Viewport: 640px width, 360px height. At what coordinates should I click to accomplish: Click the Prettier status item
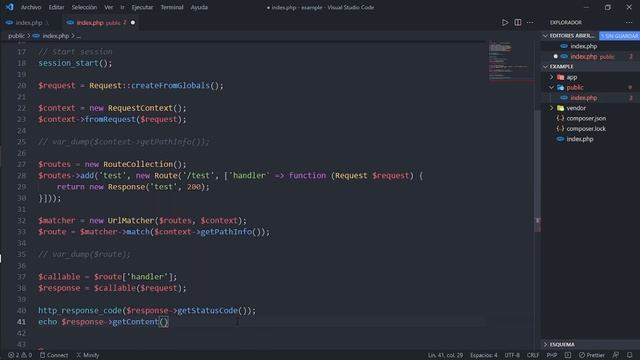(x=591, y=355)
